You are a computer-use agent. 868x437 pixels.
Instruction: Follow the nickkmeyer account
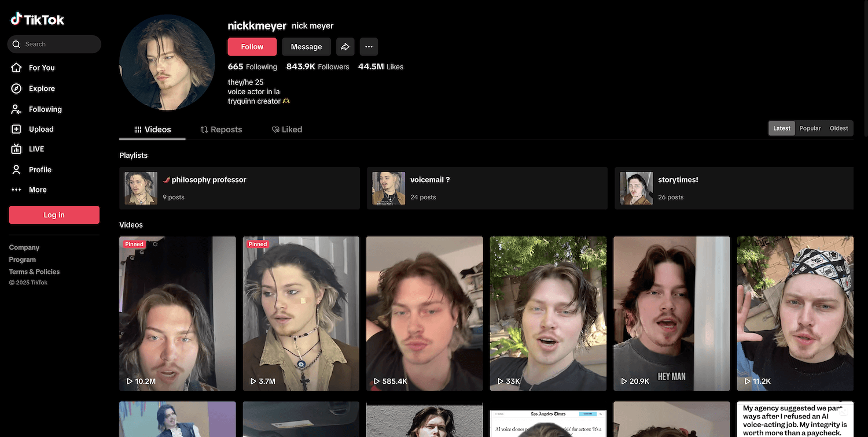252,47
